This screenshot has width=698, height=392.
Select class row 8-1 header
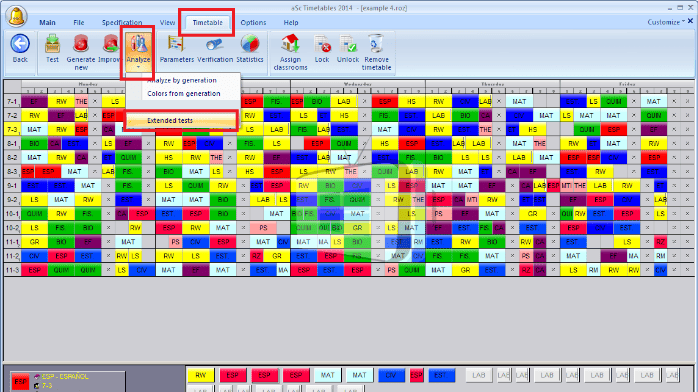tap(12, 143)
